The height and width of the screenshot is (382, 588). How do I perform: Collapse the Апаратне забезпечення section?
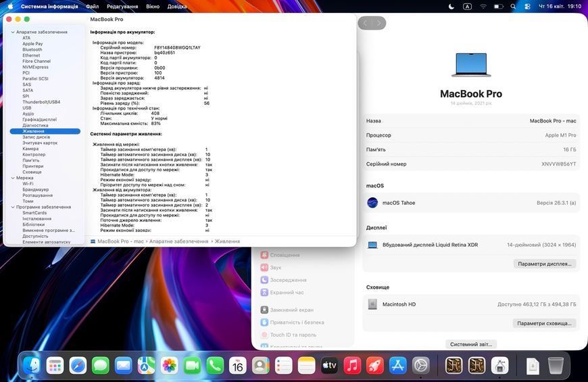[x=13, y=32]
